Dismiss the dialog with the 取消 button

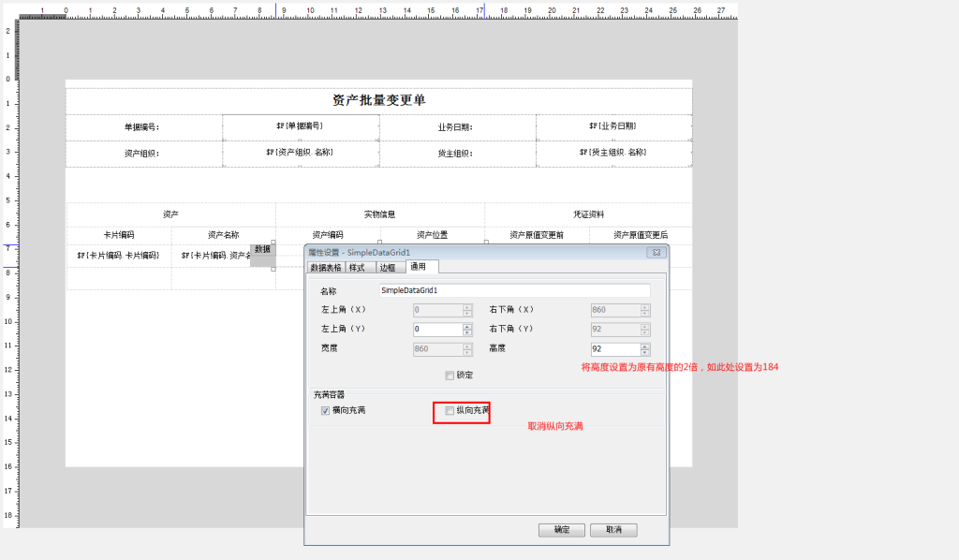point(612,529)
